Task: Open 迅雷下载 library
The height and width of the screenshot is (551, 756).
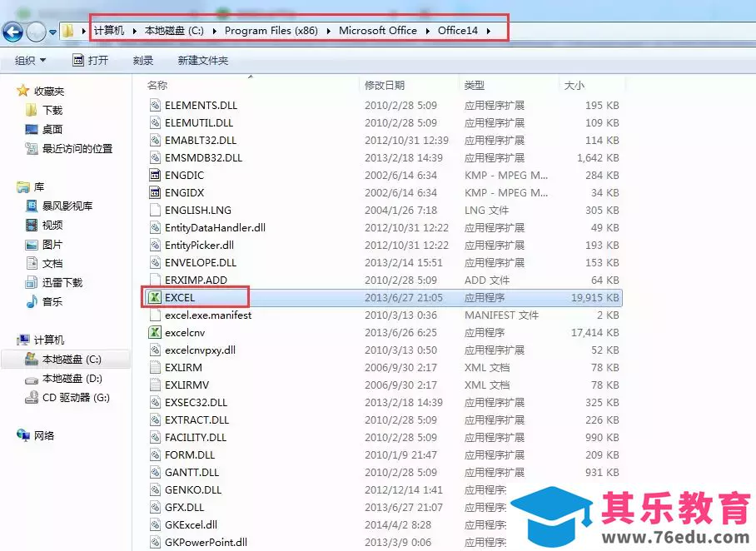Action: pos(62,282)
